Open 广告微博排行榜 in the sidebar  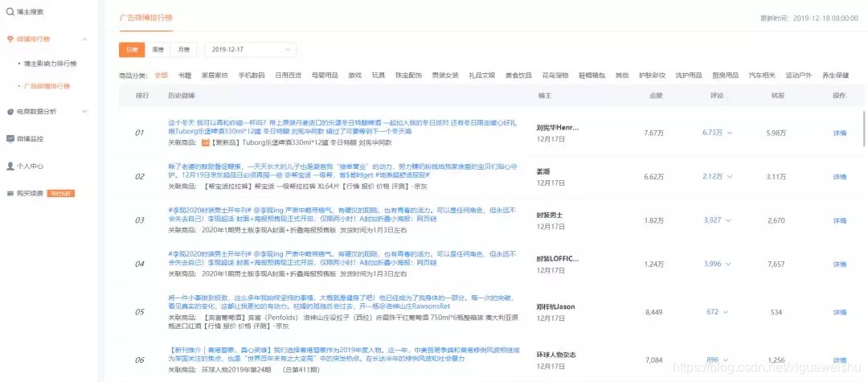[x=47, y=86]
